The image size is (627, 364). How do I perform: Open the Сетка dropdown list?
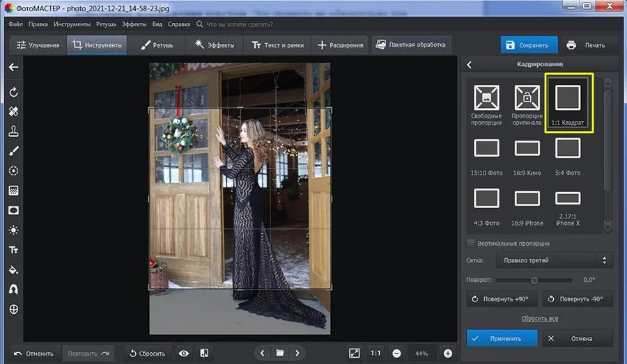click(554, 260)
